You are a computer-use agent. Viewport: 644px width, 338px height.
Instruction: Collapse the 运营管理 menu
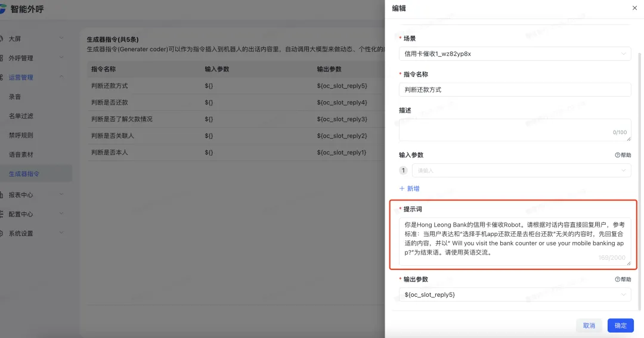pyautogui.click(x=62, y=77)
